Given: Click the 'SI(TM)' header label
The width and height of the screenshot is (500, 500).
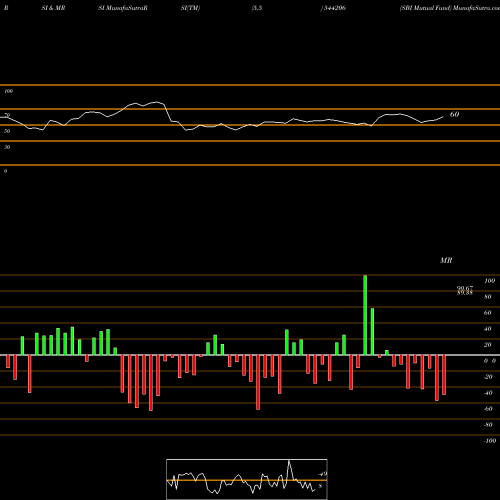Looking at the screenshot, I should click(190, 8).
